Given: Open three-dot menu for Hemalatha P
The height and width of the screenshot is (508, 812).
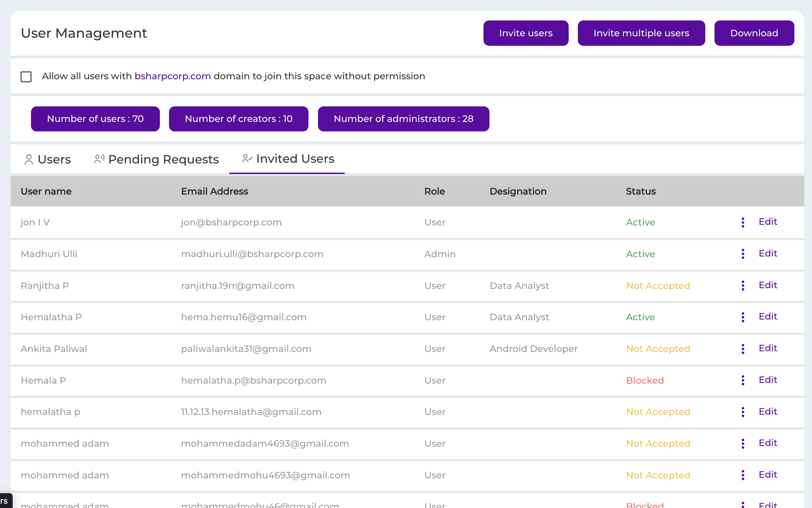Looking at the screenshot, I should (x=743, y=317).
